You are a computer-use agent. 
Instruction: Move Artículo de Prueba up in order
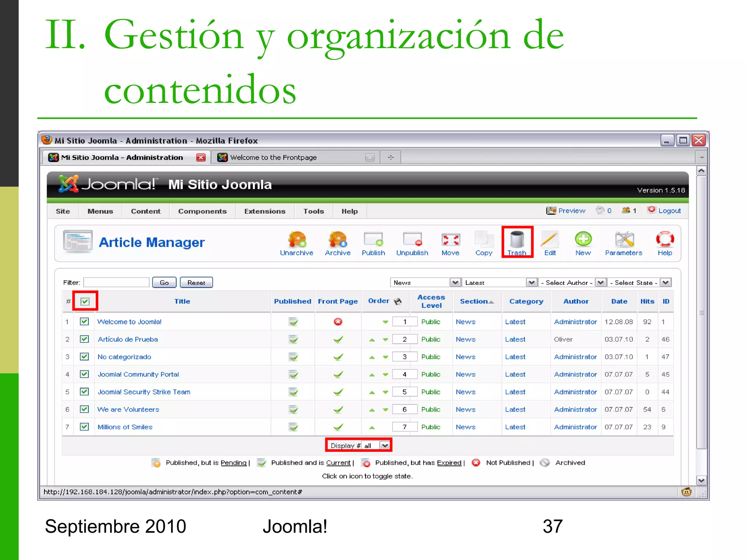point(372,340)
